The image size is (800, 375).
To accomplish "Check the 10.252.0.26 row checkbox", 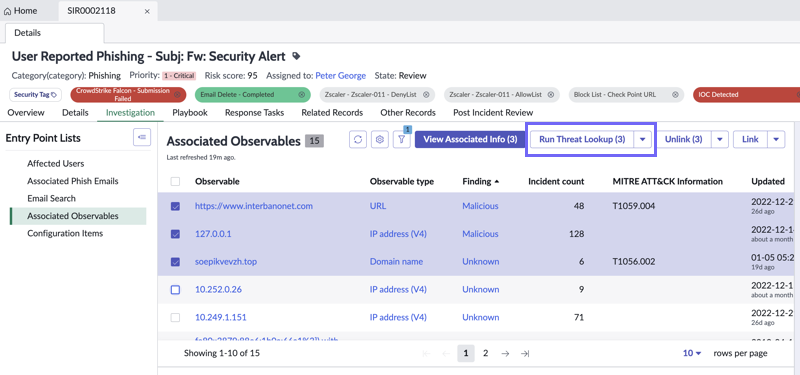I will pyautogui.click(x=175, y=289).
